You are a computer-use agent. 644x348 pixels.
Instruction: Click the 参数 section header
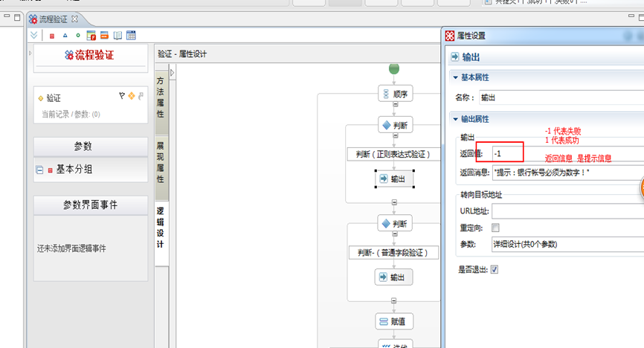91,146
